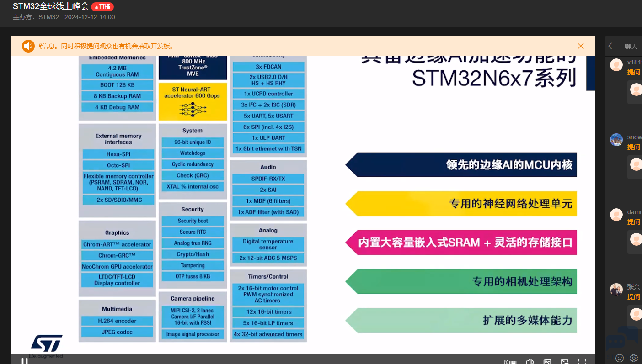Screen dimensions: 642x364
Task: Click the Chrom-ART accelerator block
Action: click(x=117, y=244)
